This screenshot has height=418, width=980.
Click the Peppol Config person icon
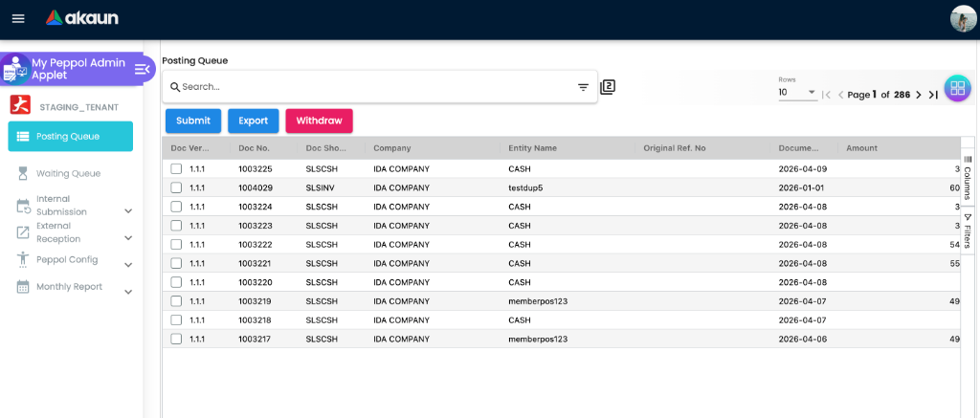23,260
